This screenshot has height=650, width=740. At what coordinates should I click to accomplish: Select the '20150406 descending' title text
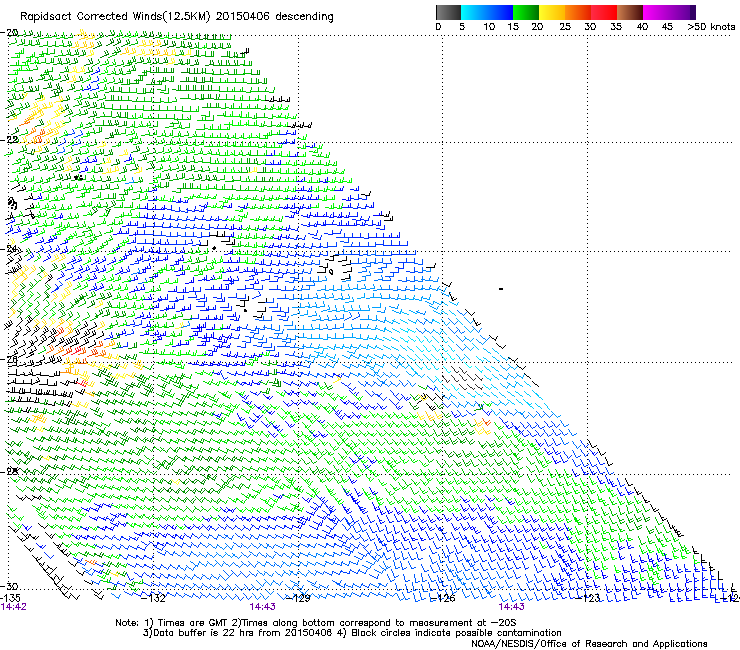click(275, 17)
